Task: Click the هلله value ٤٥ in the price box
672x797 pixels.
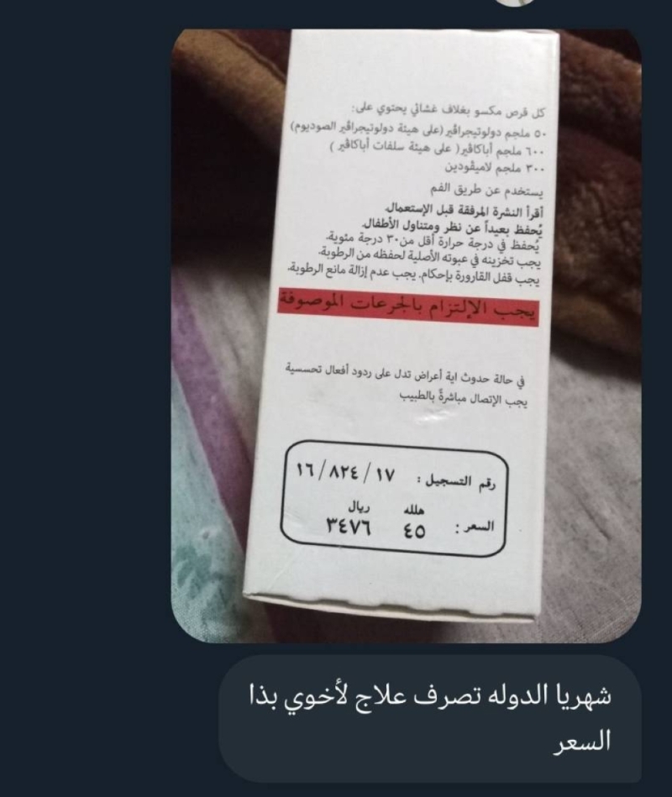Action: point(414,531)
